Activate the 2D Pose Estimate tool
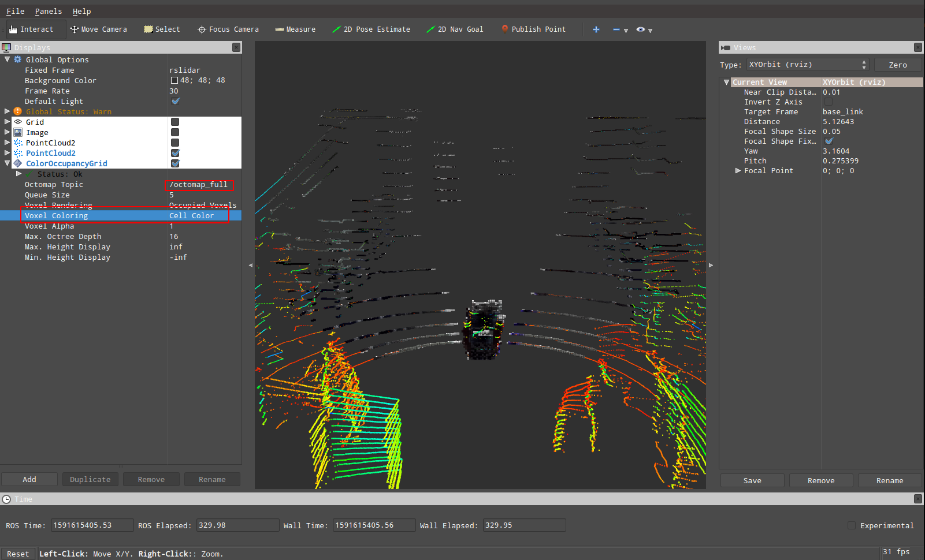Viewport: 925px width, 560px height. 371,29
